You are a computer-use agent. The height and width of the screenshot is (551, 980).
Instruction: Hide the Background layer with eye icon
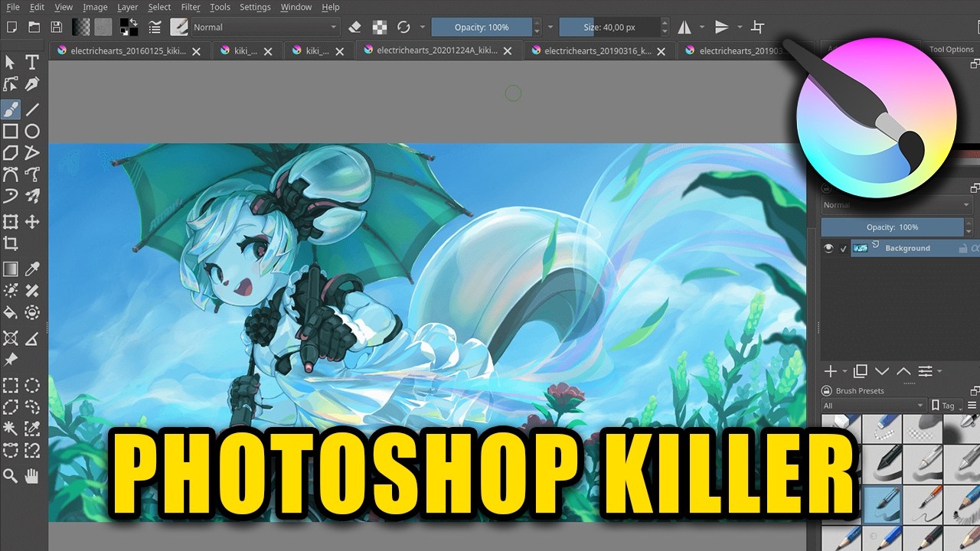click(828, 248)
